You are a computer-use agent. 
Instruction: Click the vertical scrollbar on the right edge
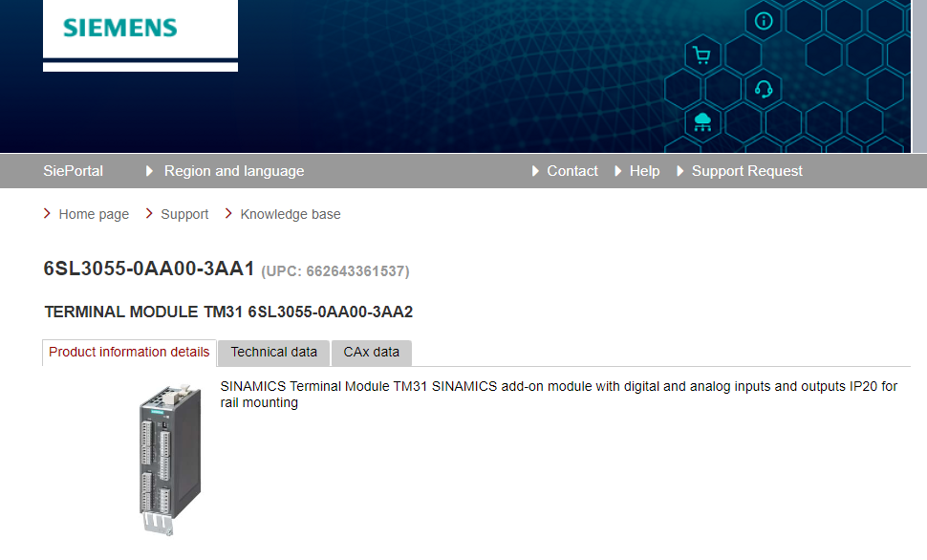click(919, 76)
